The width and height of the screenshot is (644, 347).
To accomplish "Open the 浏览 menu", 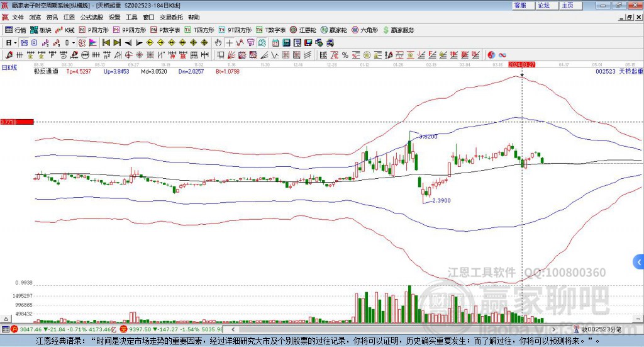I will click(x=35, y=17).
